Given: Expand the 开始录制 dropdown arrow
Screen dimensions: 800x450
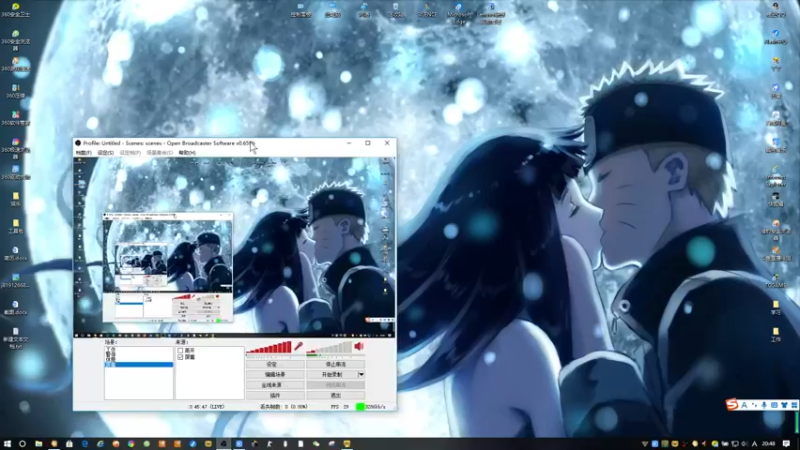Looking at the screenshot, I should 361,374.
